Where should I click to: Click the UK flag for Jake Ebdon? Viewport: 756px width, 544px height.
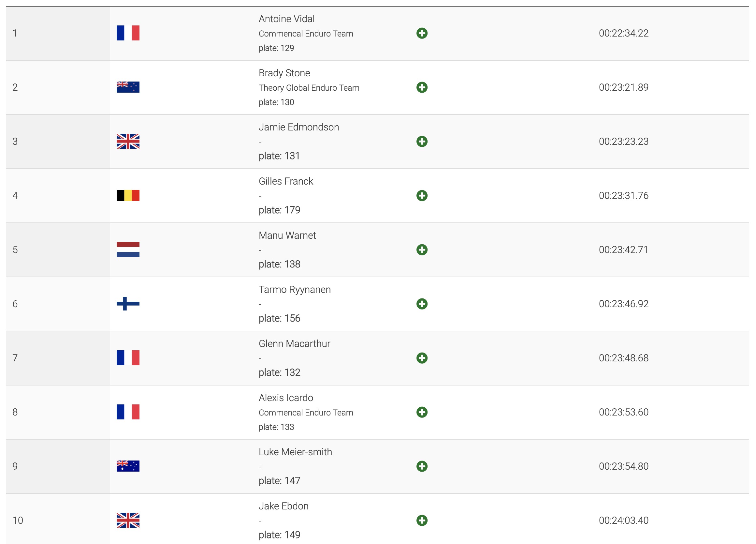coord(128,520)
